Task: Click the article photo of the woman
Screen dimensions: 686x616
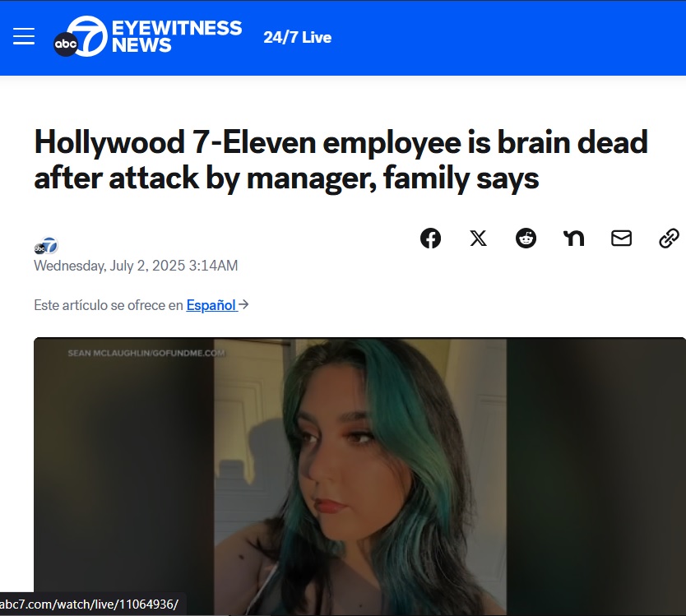Action: [x=360, y=476]
